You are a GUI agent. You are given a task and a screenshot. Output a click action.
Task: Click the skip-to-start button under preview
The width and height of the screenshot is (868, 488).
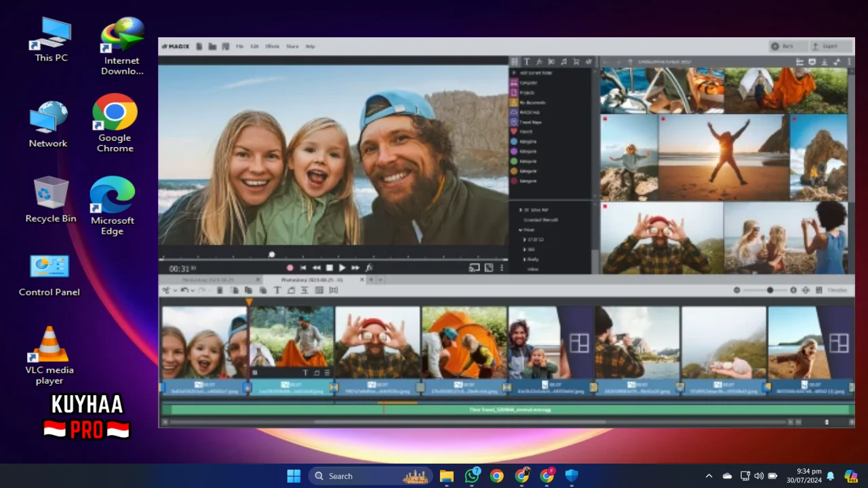tap(303, 268)
